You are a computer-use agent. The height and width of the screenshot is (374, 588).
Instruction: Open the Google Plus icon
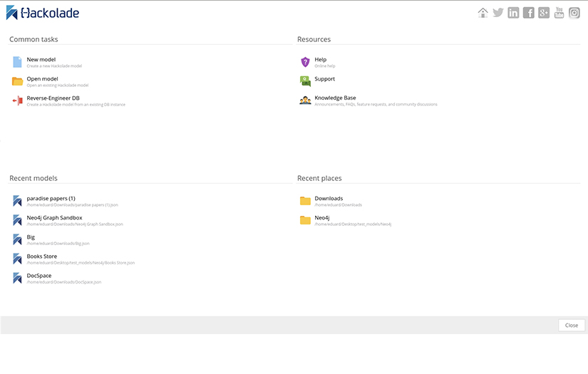click(544, 13)
